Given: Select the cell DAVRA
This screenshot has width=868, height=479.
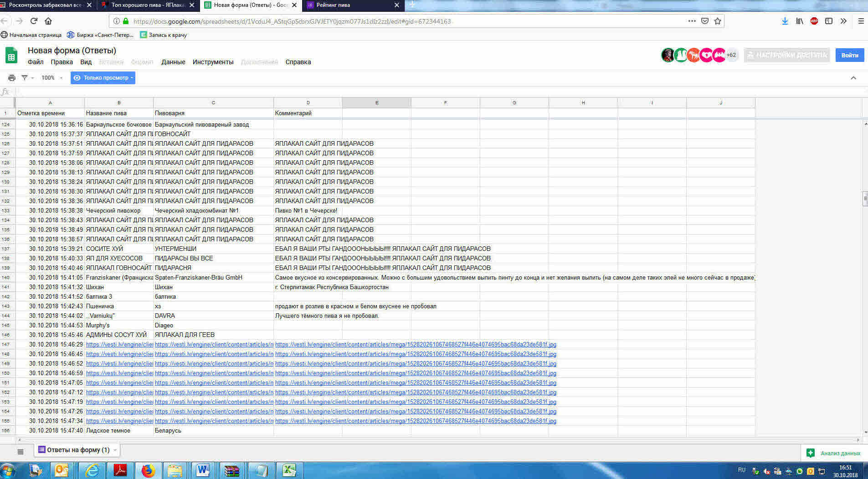Looking at the screenshot, I should [x=213, y=316].
